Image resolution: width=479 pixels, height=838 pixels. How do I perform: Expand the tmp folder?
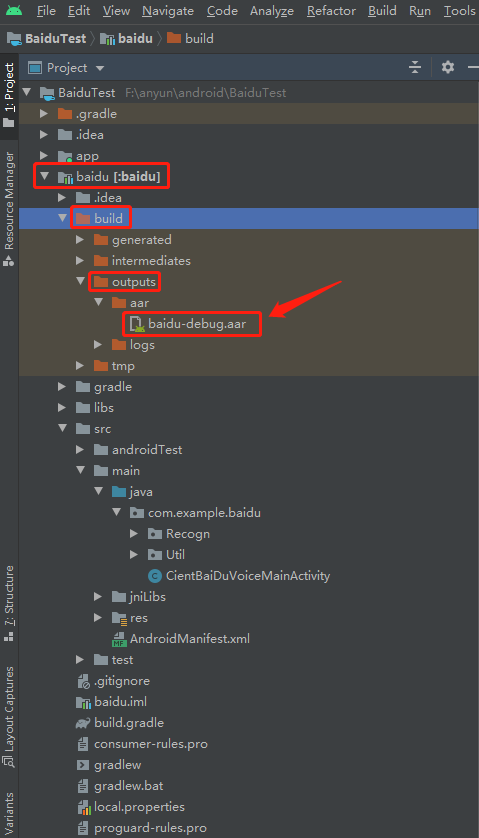point(81,366)
